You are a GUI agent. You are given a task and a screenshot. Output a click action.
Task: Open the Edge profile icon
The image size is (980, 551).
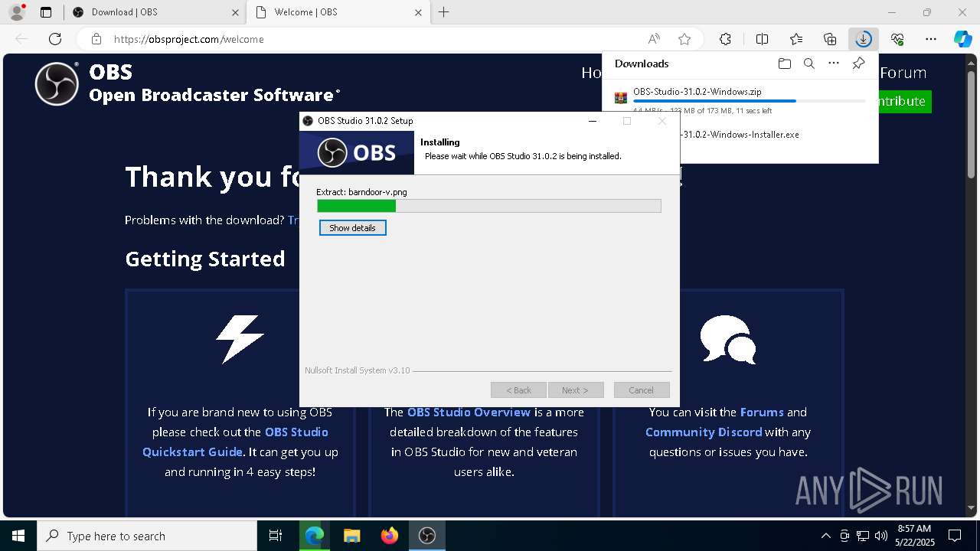coord(16,12)
